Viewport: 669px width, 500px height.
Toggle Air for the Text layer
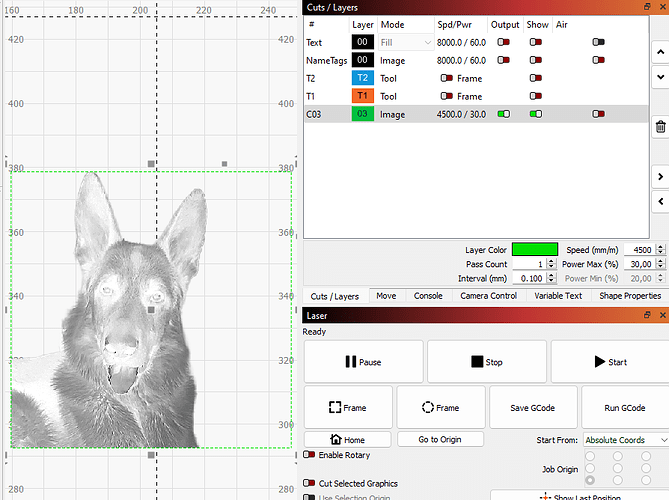tap(598, 42)
